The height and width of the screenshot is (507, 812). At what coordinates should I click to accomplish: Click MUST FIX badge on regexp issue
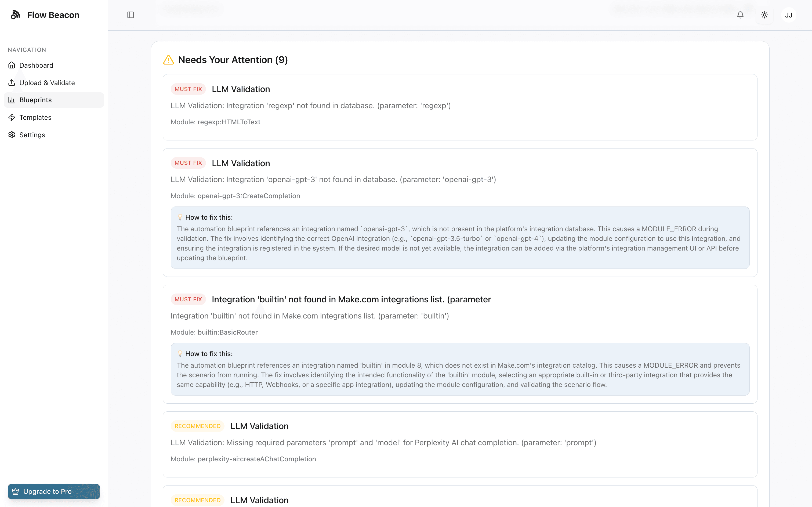coord(188,89)
